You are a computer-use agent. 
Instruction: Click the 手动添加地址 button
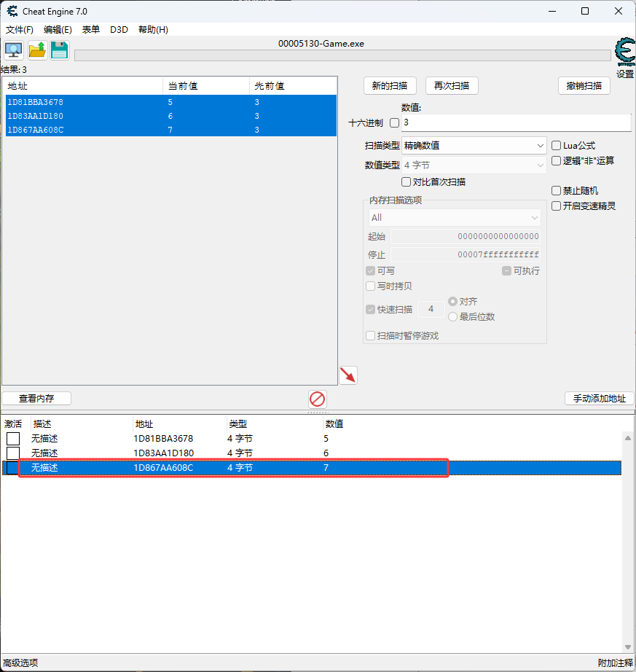[x=599, y=399]
